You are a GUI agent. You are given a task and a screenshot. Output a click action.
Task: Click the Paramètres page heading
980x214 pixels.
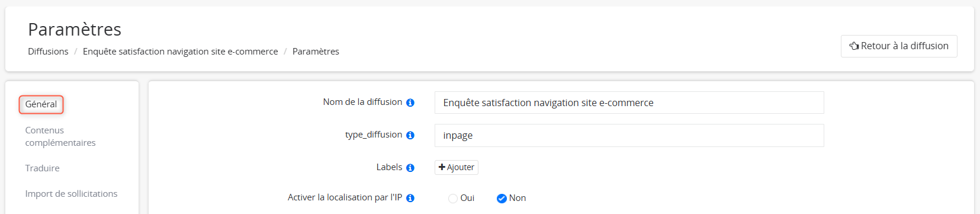[75, 29]
